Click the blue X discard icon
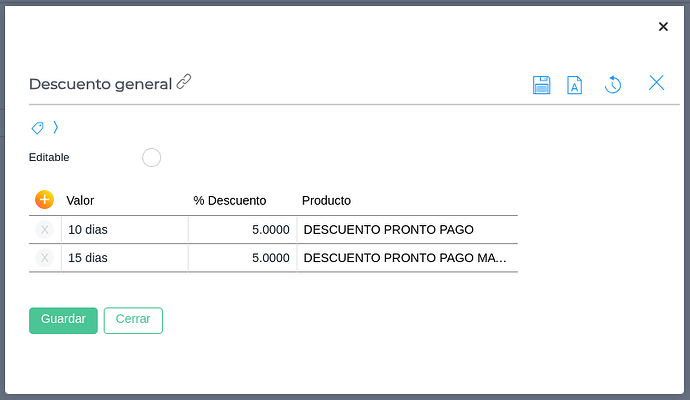Image resolution: width=690 pixels, height=400 pixels. pyautogui.click(x=656, y=83)
